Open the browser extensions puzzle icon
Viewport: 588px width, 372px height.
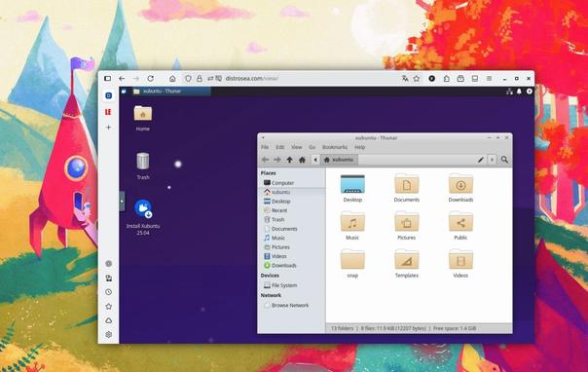point(446,79)
